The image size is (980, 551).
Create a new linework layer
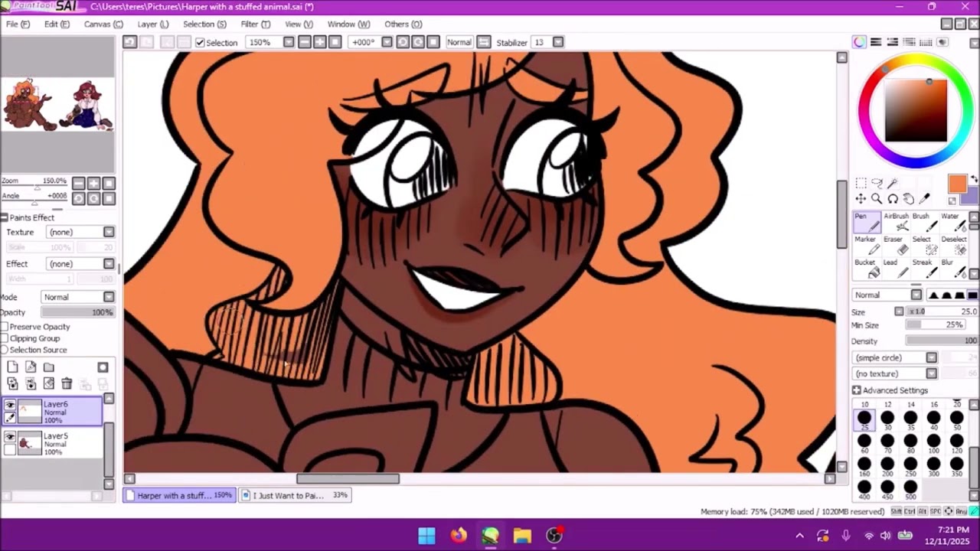click(31, 367)
